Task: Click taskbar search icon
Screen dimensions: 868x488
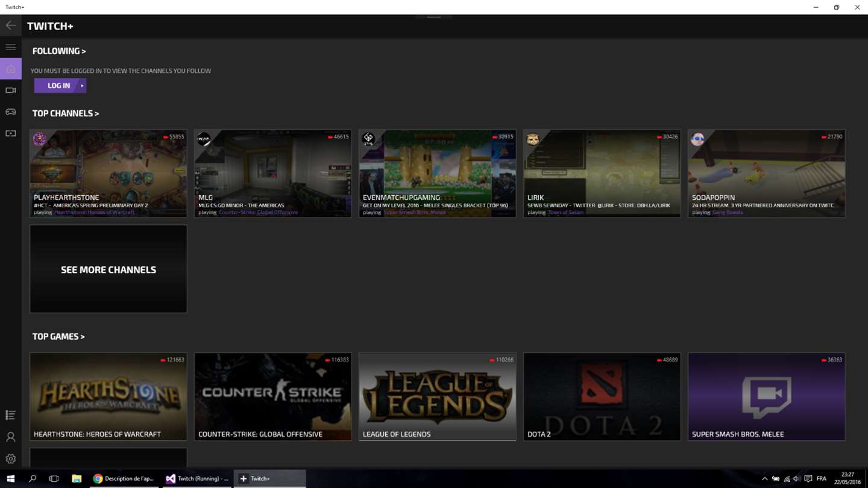Action: click(x=33, y=478)
